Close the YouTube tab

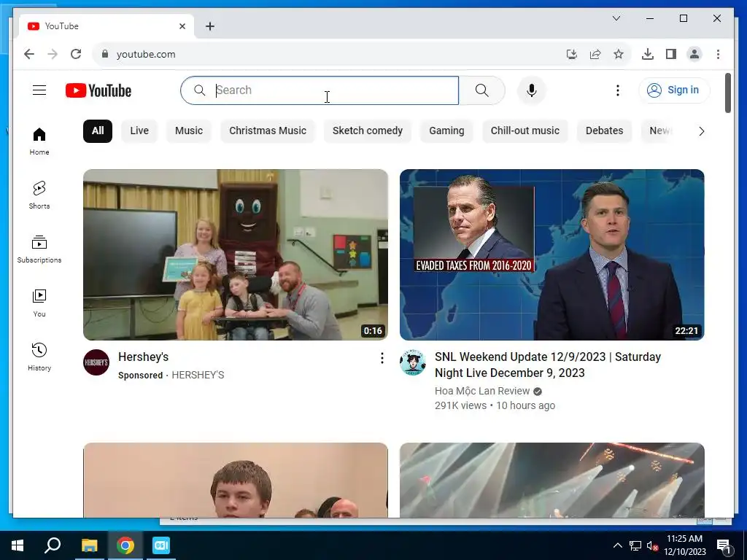pos(182,26)
